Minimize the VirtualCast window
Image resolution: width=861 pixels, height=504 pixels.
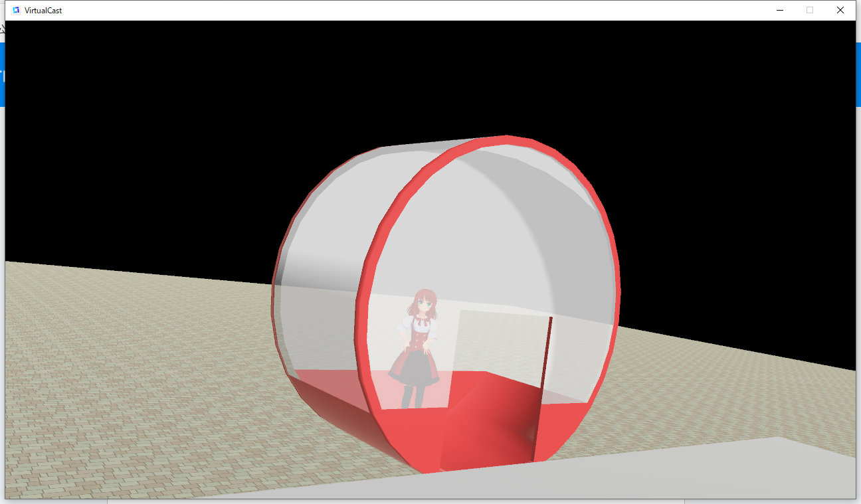779,10
